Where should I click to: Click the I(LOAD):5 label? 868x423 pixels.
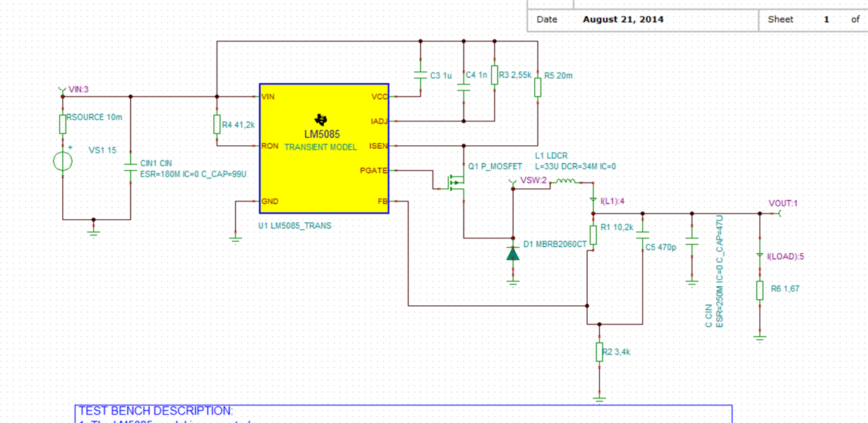click(x=785, y=257)
